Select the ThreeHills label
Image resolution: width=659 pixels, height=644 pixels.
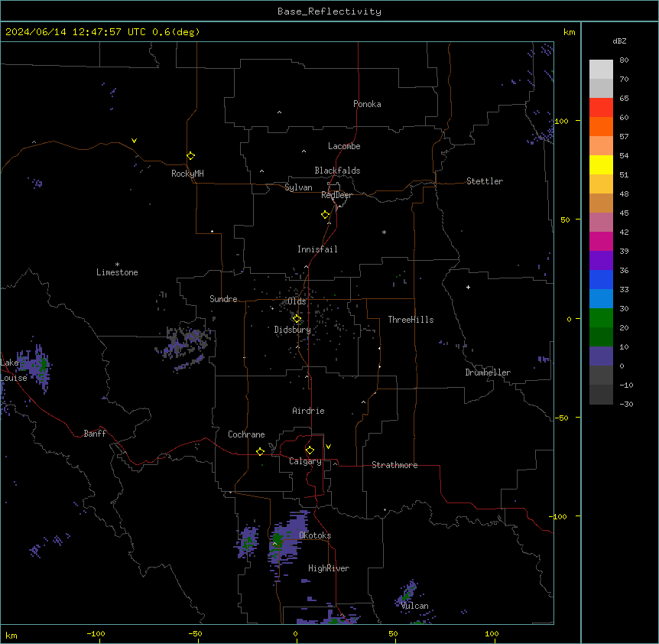[411, 320]
